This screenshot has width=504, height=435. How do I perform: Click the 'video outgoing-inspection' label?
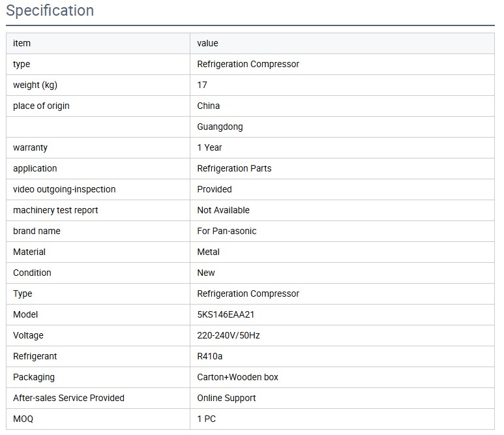click(x=65, y=189)
